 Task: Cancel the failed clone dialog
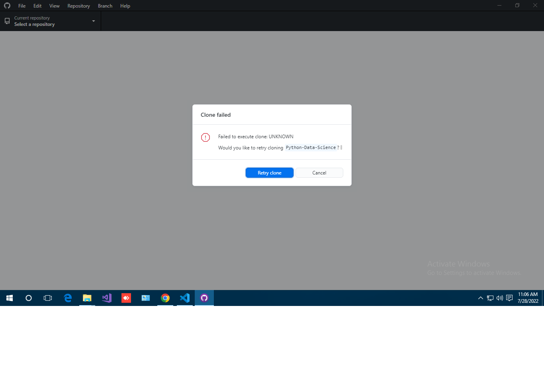tap(319, 172)
